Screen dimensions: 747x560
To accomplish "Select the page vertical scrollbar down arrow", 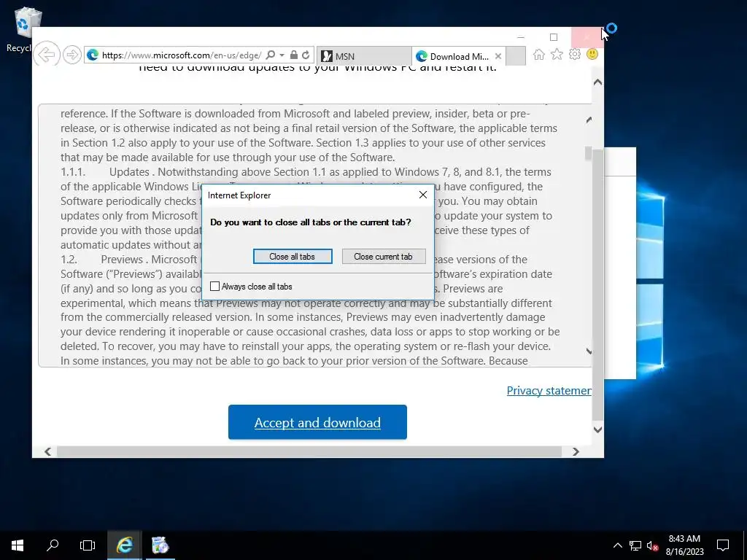I will tap(598, 429).
